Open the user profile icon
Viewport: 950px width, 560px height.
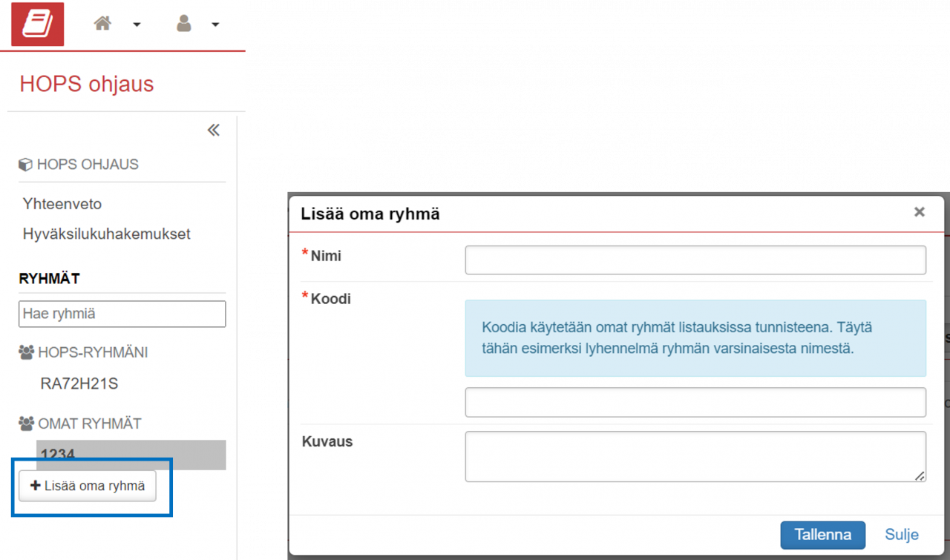(183, 24)
